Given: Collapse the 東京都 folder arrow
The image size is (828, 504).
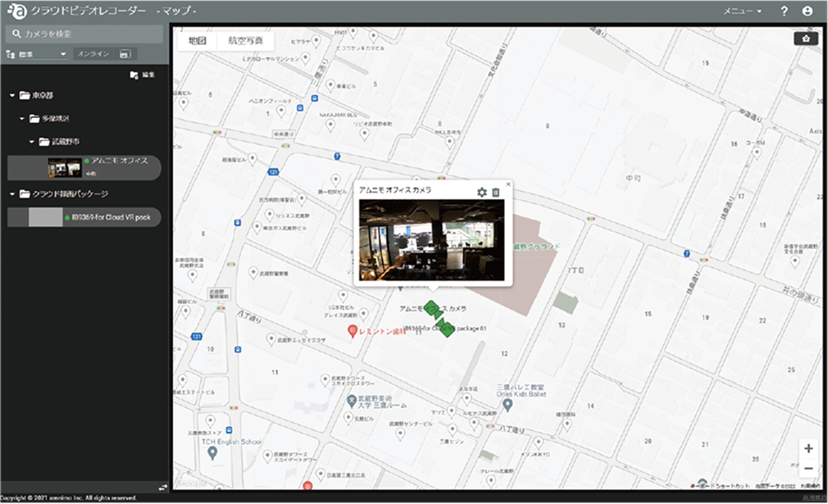Looking at the screenshot, I should [12, 96].
